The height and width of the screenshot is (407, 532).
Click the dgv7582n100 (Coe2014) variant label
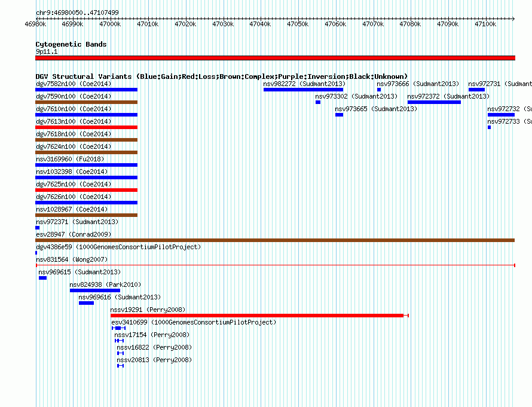click(74, 84)
